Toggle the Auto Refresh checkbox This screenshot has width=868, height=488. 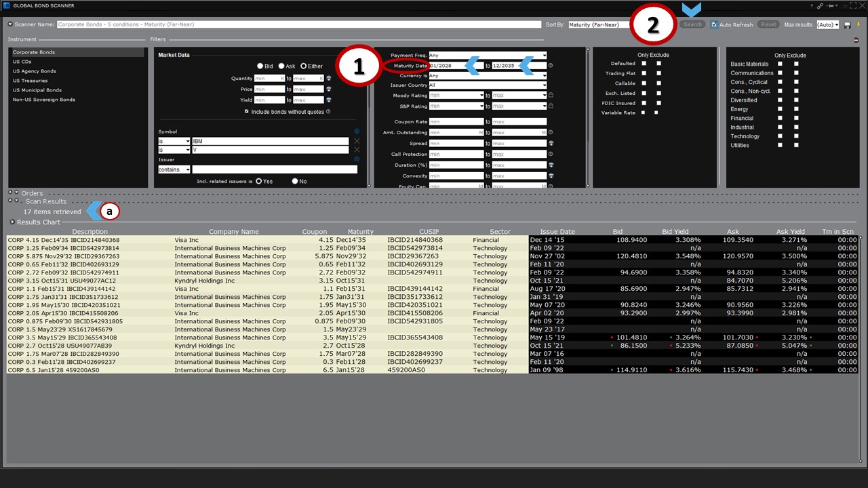click(x=714, y=25)
